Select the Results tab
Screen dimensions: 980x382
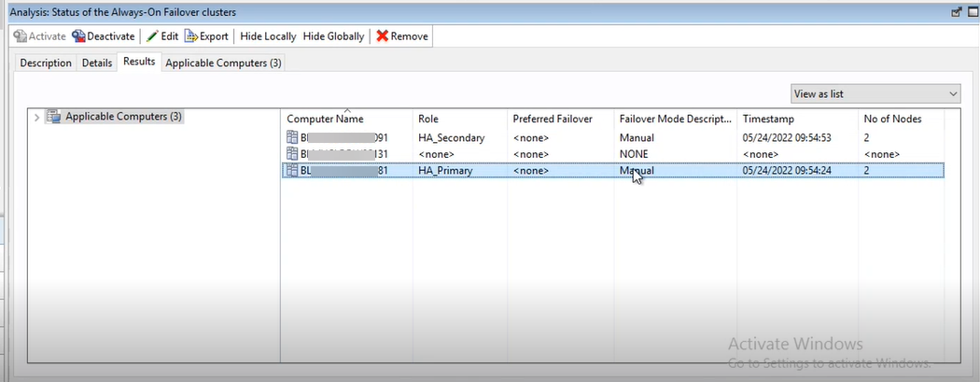click(139, 62)
